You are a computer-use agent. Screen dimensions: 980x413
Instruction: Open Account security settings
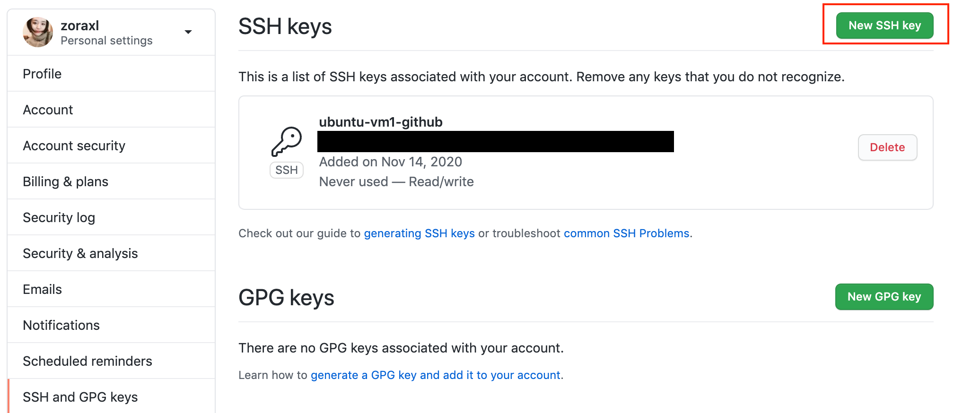112,146
